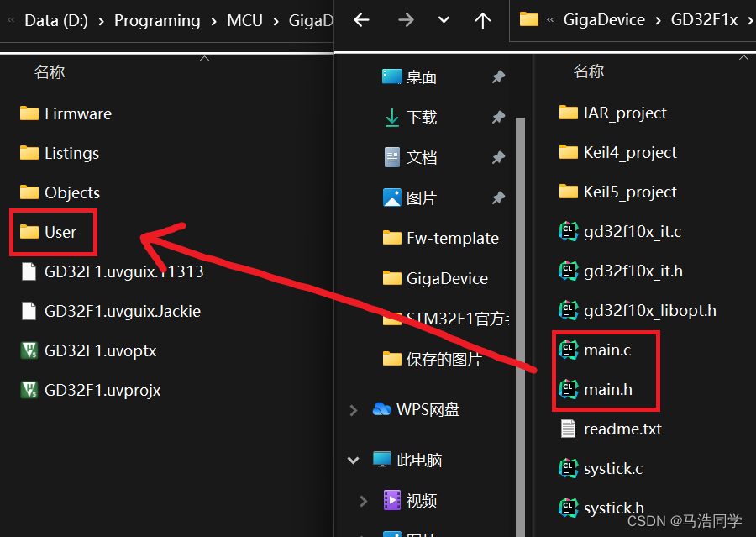The width and height of the screenshot is (756, 537).
Task: Open IAR_project folder in right window
Action: tap(613, 113)
